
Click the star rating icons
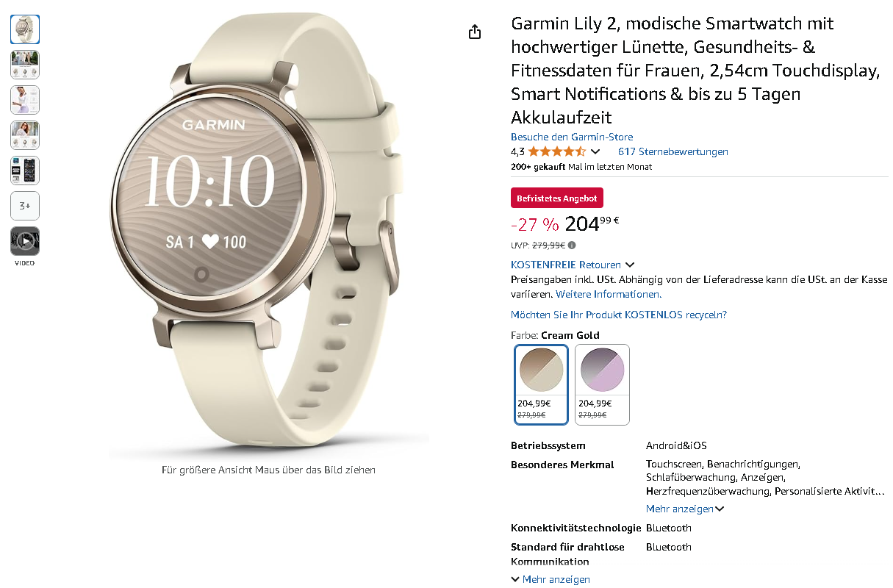(556, 151)
